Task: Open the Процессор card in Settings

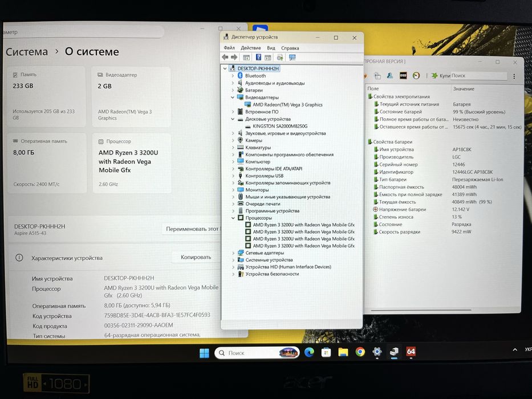Action: click(x=132, y=163)
